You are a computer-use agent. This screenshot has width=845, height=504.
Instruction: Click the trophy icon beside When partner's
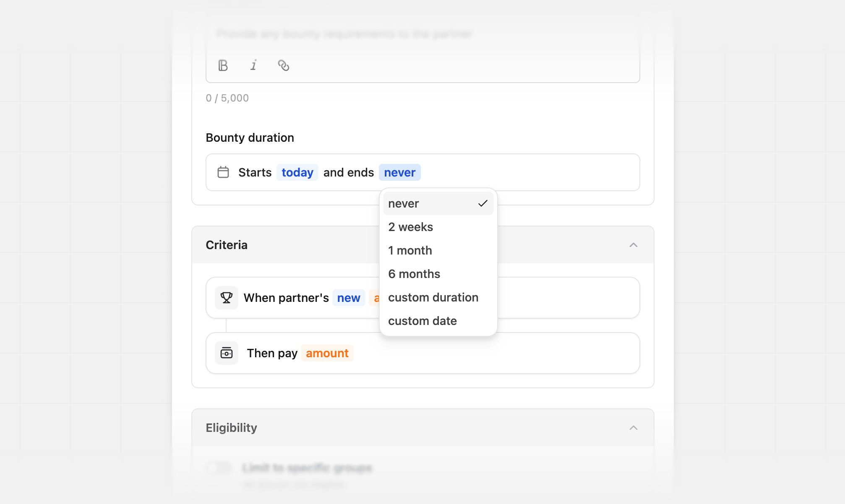click(227, 298)
